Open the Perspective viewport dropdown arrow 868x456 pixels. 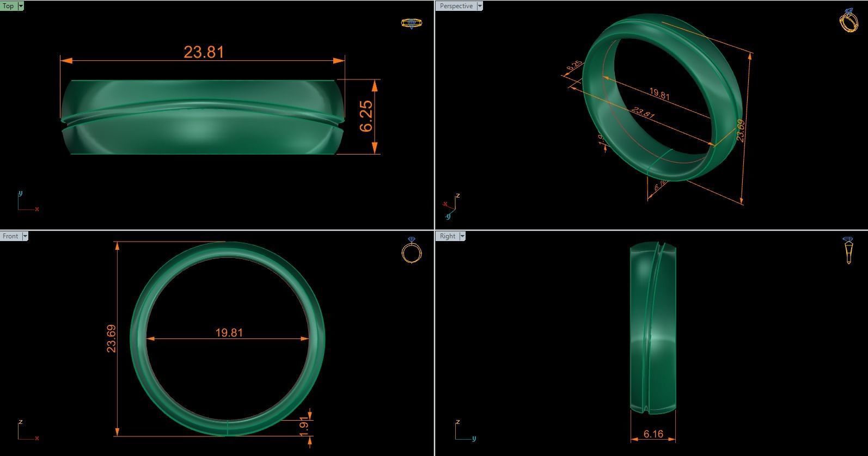point(479,6)
